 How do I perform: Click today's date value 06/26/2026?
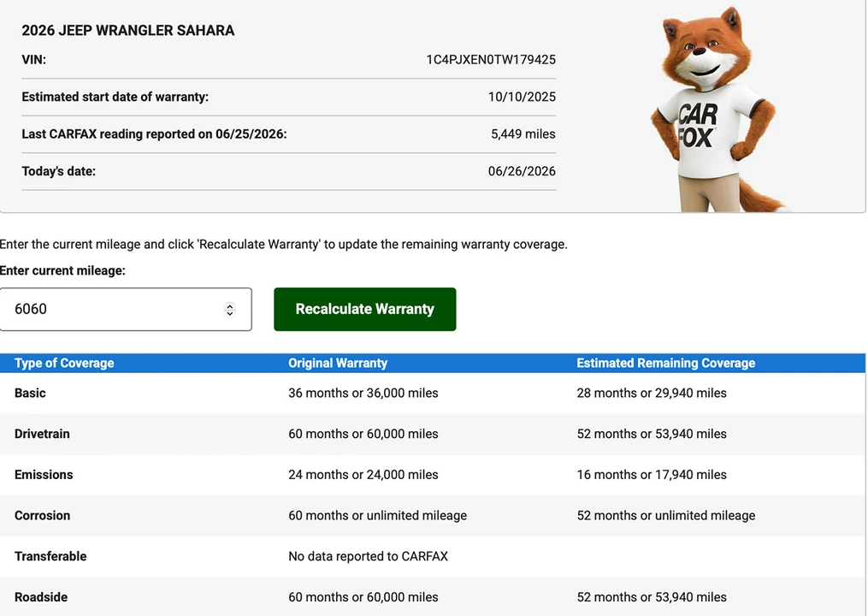(x=522, y=171)
